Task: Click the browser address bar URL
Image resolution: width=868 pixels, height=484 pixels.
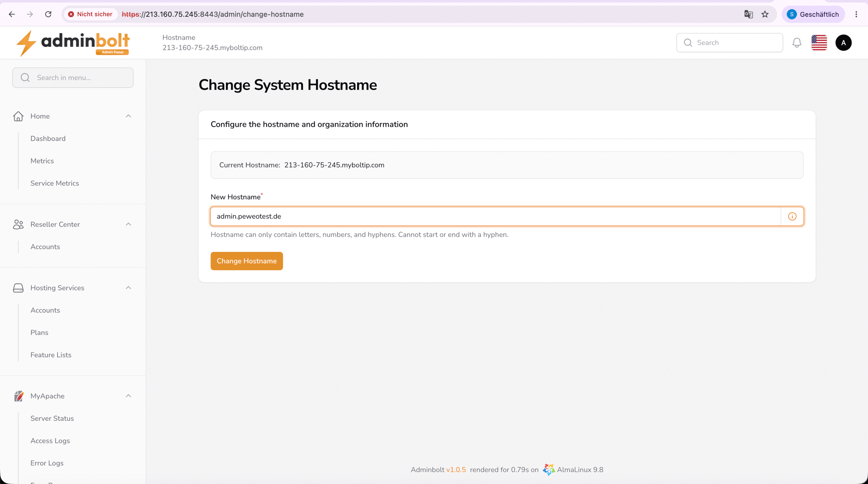Action: click(x=212, y=14)
